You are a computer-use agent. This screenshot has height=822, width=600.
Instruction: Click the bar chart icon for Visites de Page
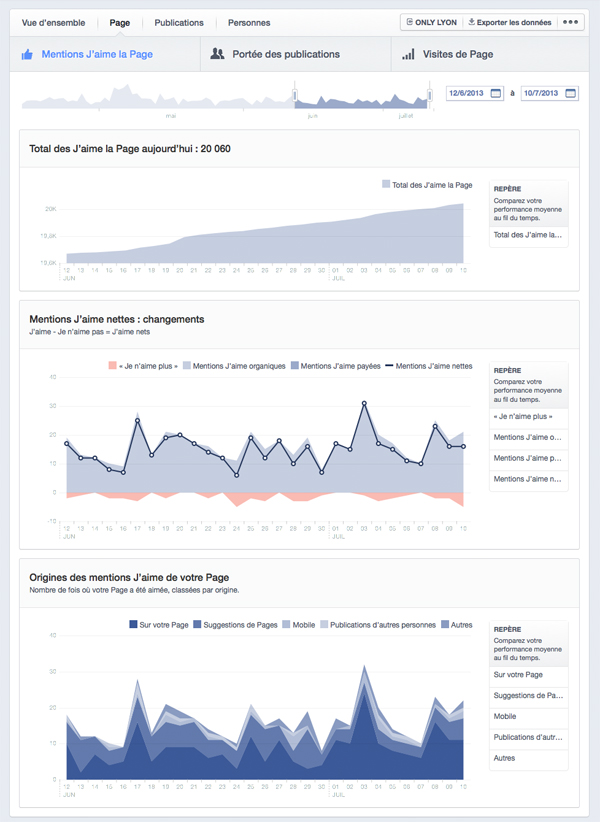pyautogui.click(x=408, y=55)
